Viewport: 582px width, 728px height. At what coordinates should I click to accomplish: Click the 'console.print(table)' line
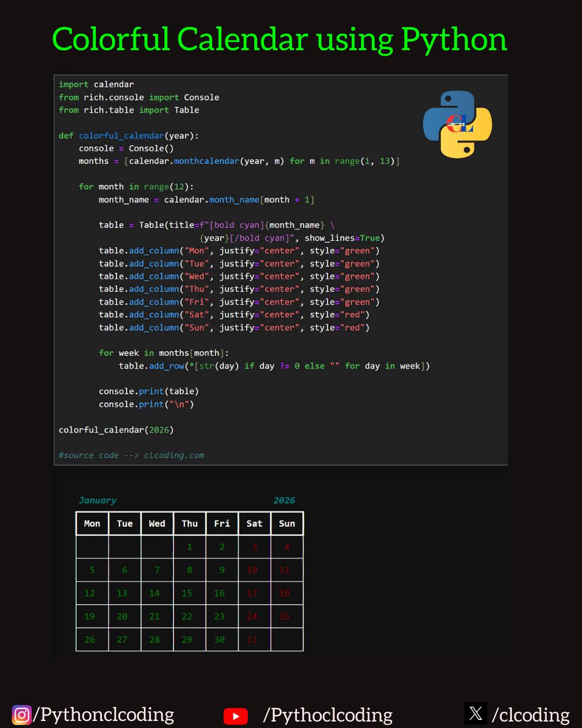149,391
